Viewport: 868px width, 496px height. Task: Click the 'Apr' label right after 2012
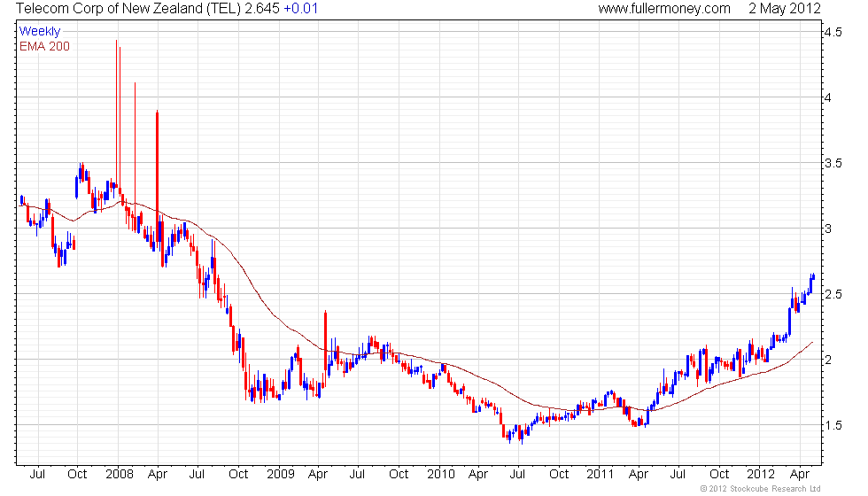[799, 474]
